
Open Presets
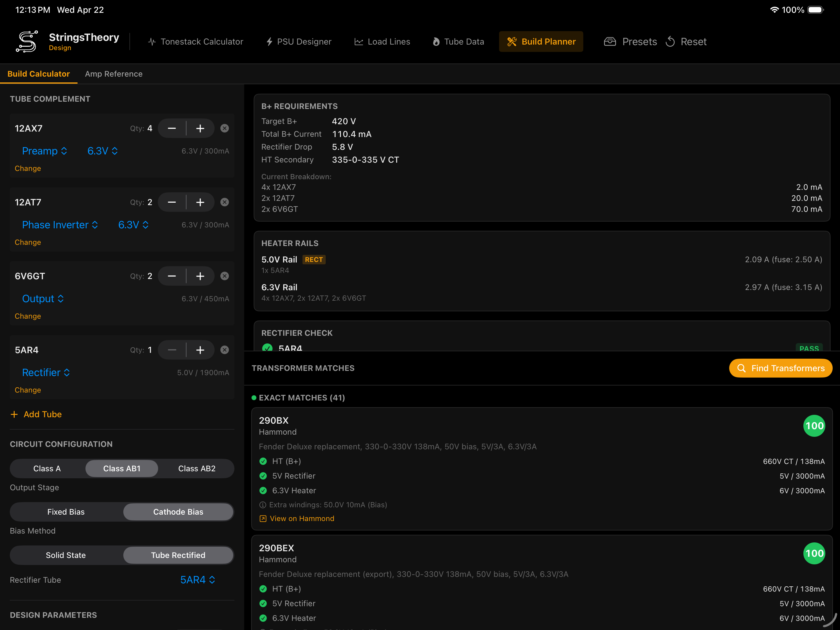[x=630, y=42]
